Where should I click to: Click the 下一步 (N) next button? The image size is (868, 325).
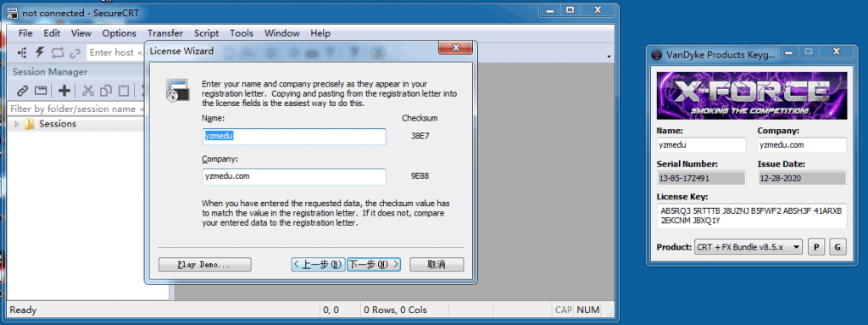click(374, 265)
